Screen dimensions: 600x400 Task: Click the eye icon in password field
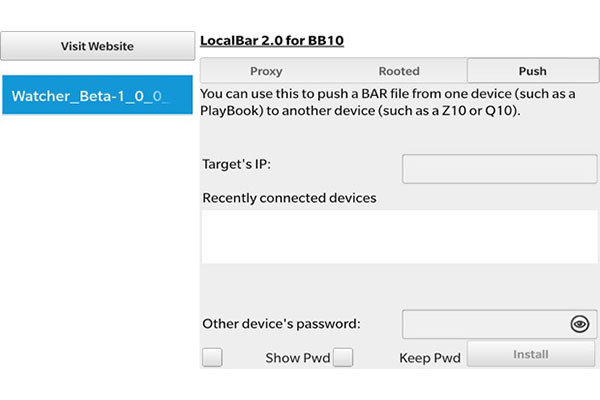click(x=579, y=324)
